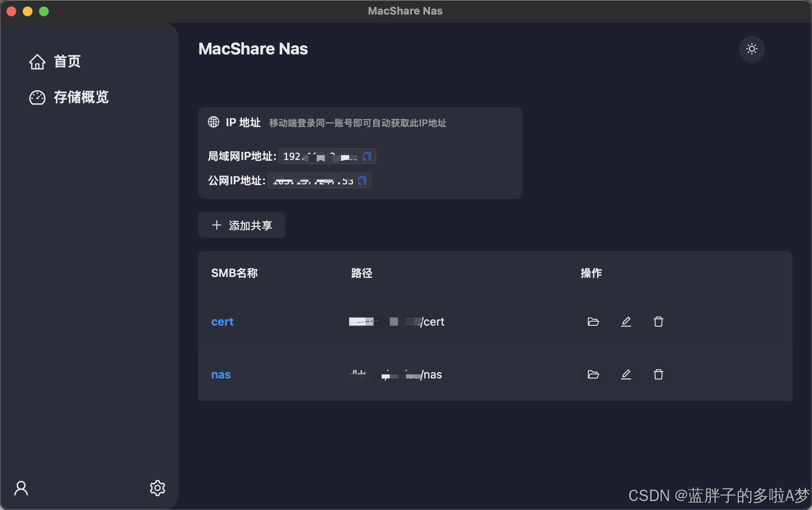This screenshot has height=510, width=812.
Task: Maximize the window with green button
Action: [44, 11]
